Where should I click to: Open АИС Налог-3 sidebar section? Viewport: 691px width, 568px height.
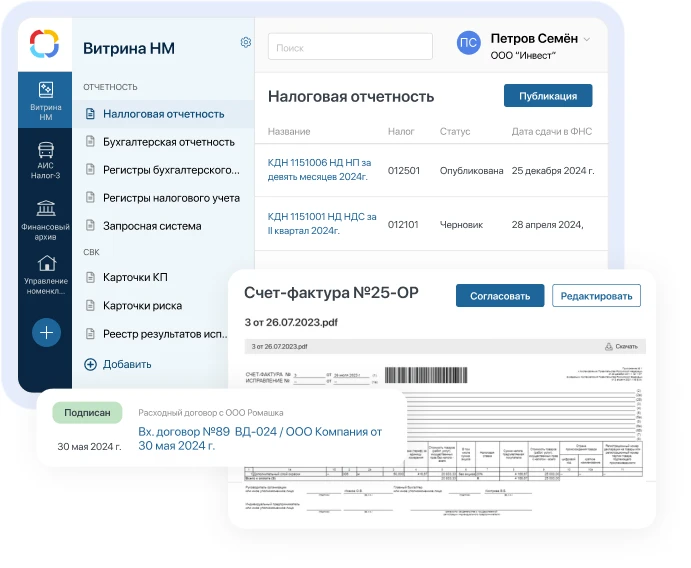45,158
